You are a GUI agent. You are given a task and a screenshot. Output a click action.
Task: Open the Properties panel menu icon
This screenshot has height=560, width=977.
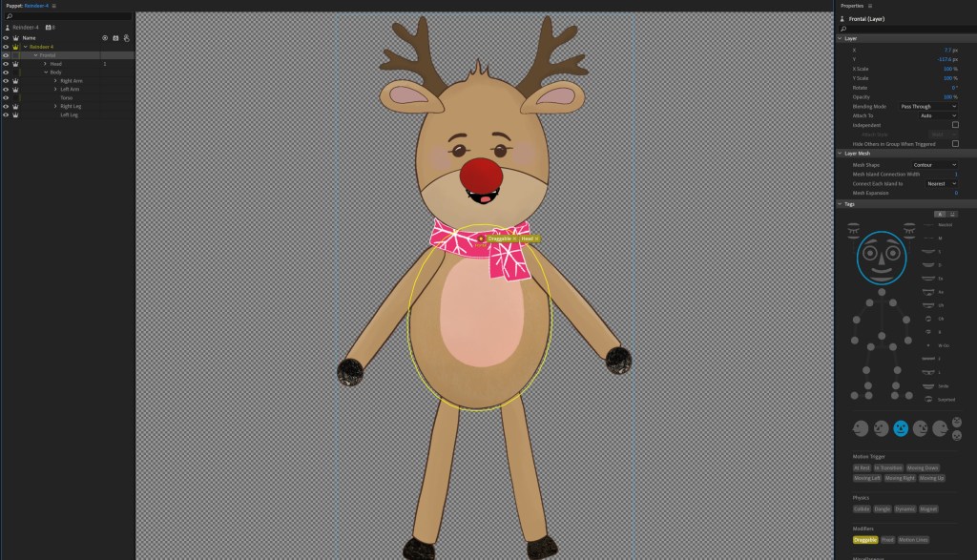pyautogui.click(x=870, y=5)
